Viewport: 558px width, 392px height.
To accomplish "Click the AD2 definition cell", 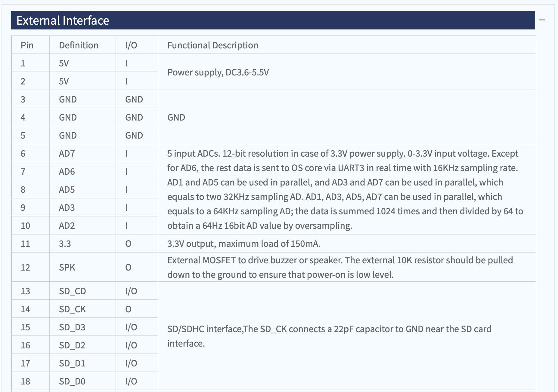I will pos(83,225).
